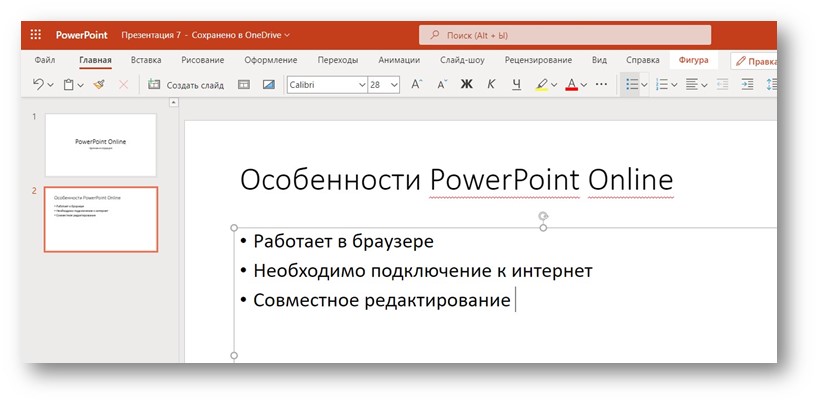Decrease font size with smaller A icon
The image size is (819, 405).
point(442,85)
